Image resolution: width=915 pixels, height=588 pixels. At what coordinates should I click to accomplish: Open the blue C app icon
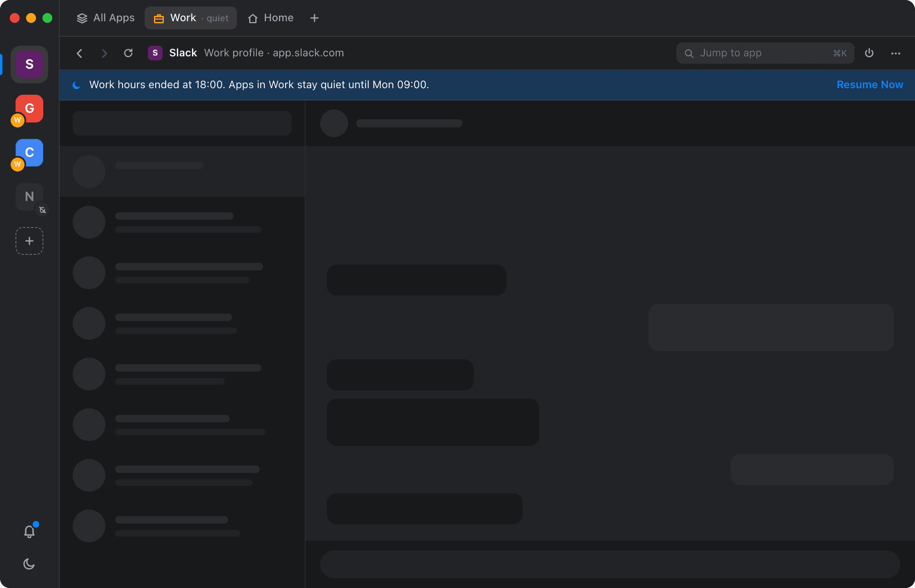(x=29, y=152)
